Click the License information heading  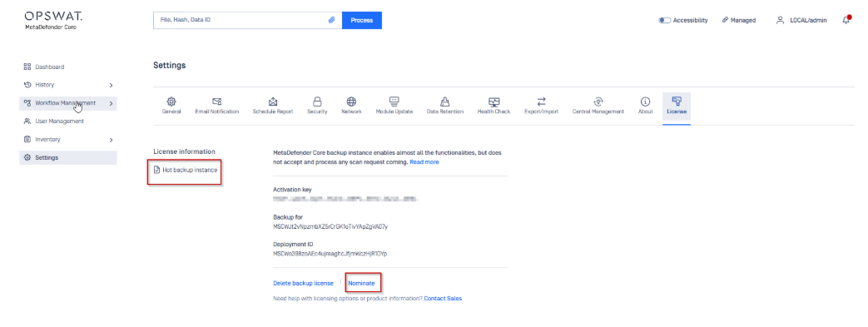click(185, 151)
